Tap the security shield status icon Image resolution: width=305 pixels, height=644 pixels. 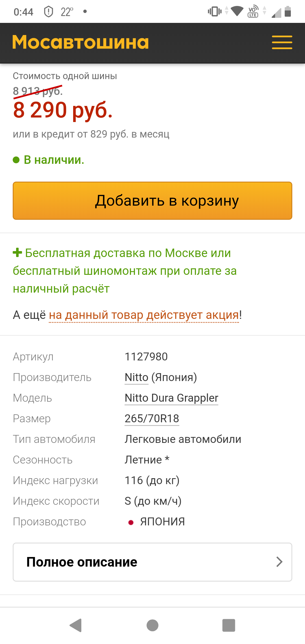tap(49, 12)
